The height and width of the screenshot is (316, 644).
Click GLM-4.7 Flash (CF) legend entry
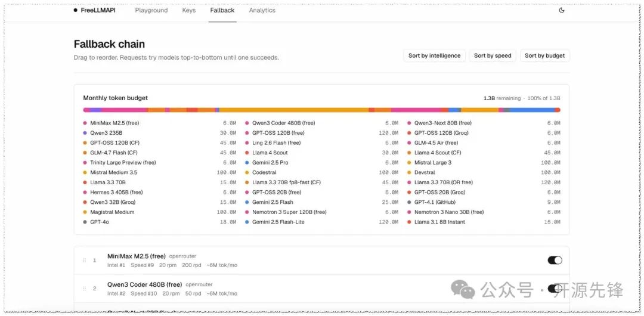pyautogui.click(x=114, y=153)
